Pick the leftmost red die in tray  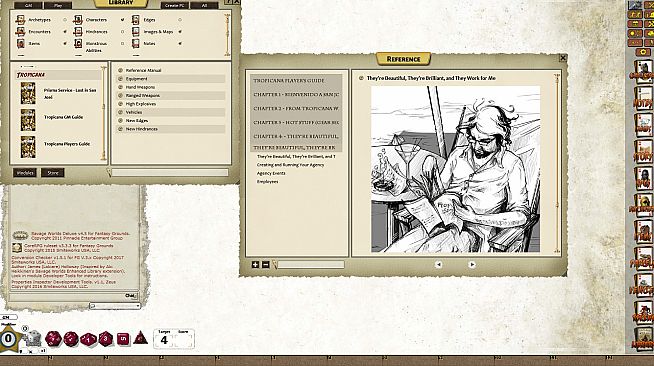click(53, 338)
